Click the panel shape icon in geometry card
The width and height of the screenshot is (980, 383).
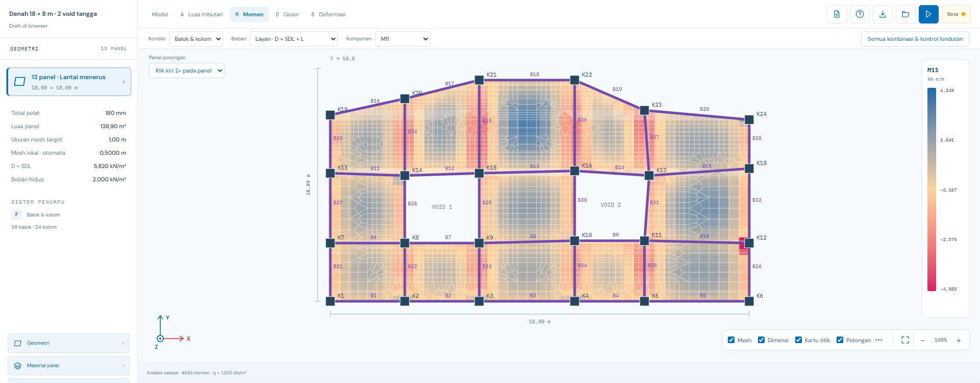coord(19,82)
